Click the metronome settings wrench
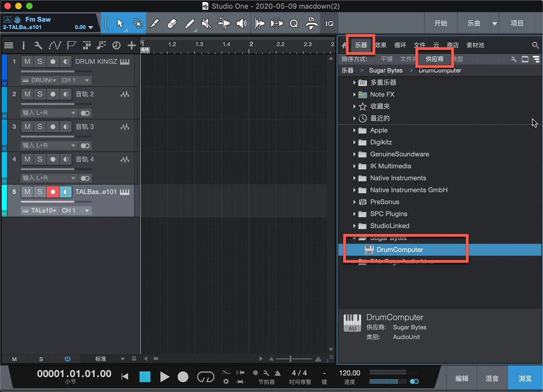The width and height of the screenshot is (543, 392). click(266, 373)
